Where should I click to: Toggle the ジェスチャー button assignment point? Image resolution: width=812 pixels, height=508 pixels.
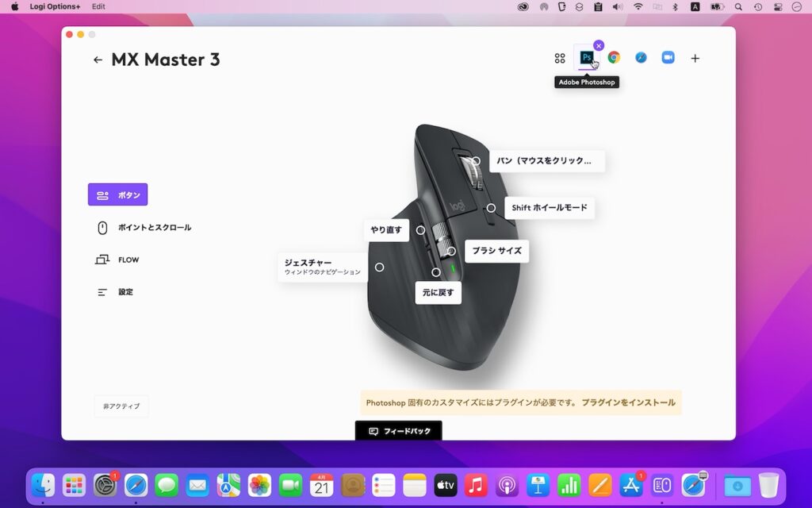pyautogui.click(x=379, y=267)
